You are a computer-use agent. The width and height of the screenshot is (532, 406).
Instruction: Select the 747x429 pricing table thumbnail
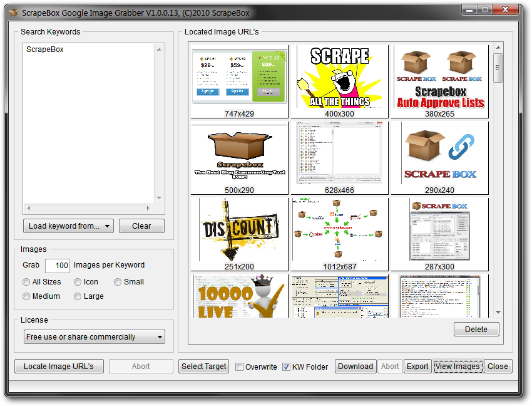(239, 76)
